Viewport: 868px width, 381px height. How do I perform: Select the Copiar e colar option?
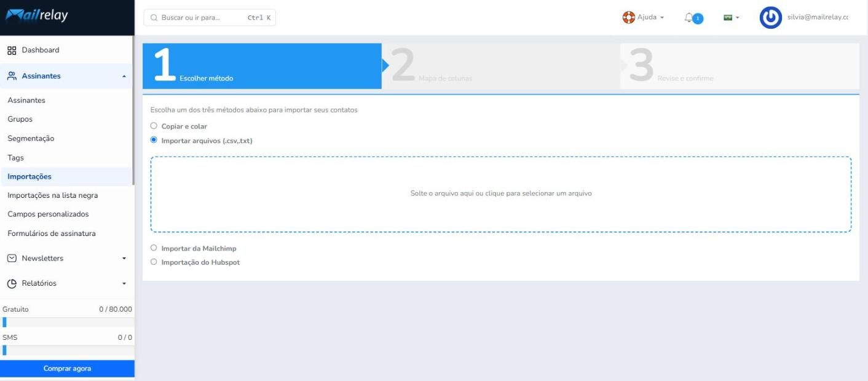coord(154,126)
